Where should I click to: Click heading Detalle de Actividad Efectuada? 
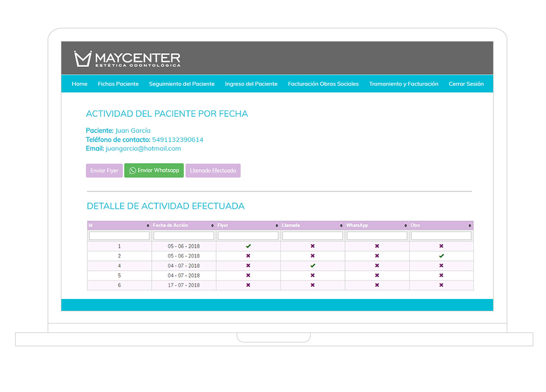[x=165, y=206]
